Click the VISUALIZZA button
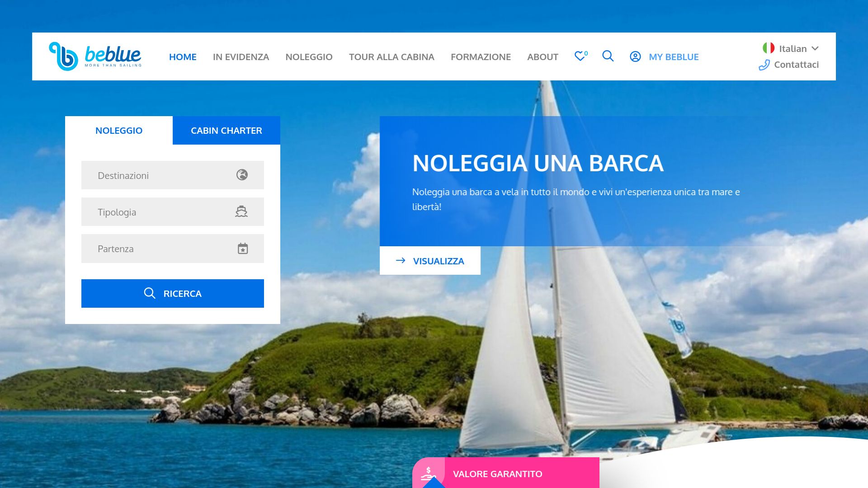Viewport: 868px width, 488px height. [430, 261]
